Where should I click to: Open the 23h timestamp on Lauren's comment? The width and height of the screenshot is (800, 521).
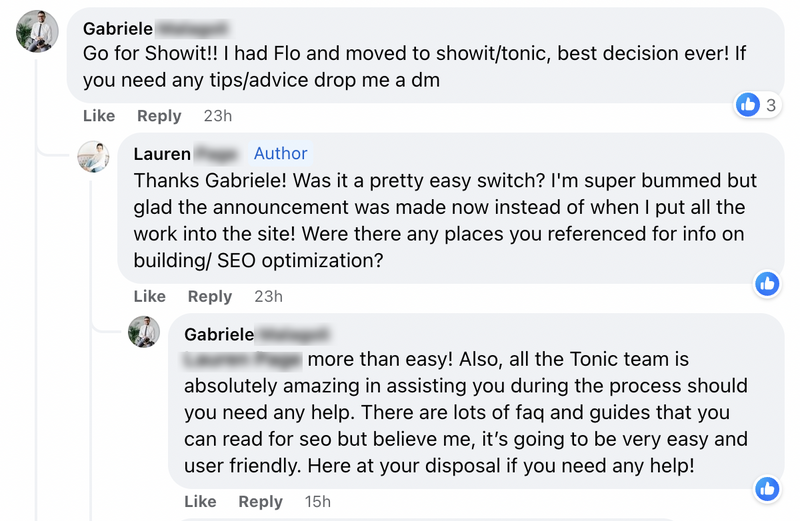click(x=268, y=296)
